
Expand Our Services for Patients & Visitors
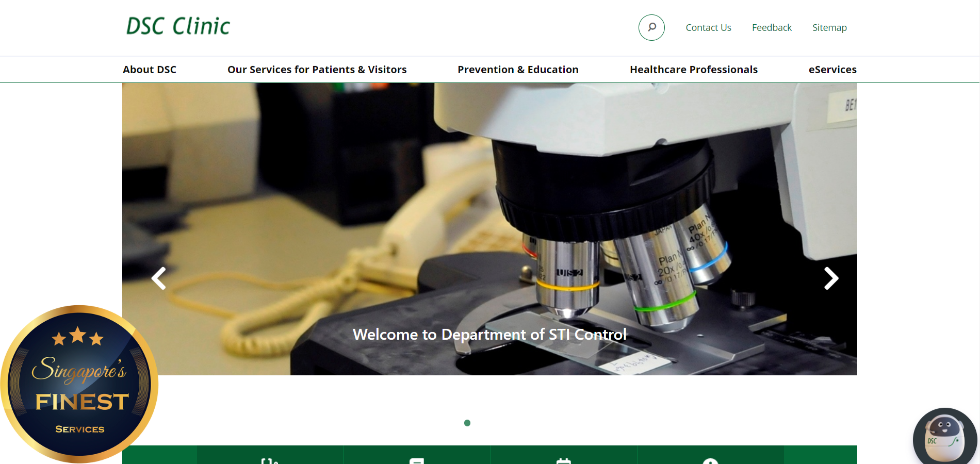pyautogui.click(x=317, y=70)
